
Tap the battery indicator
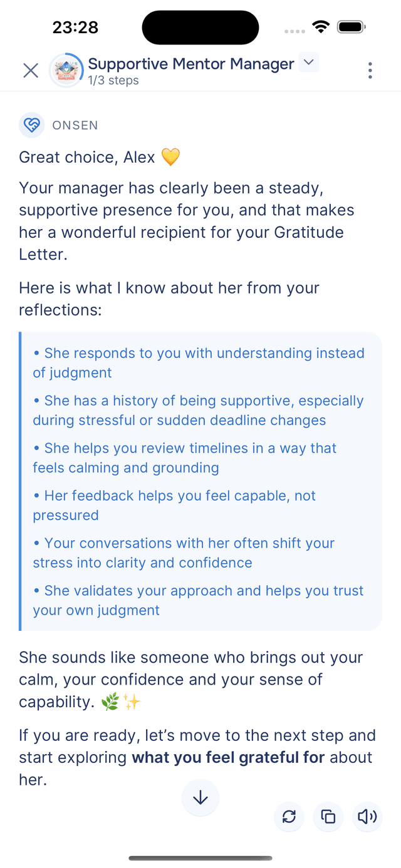pos(351,26)
